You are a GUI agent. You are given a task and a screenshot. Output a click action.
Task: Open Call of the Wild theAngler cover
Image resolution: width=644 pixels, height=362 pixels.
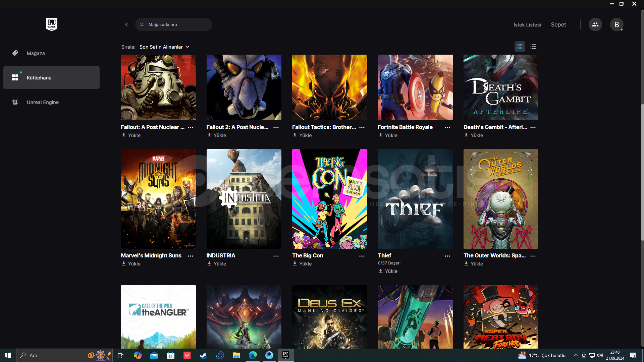tap(158, 317)
